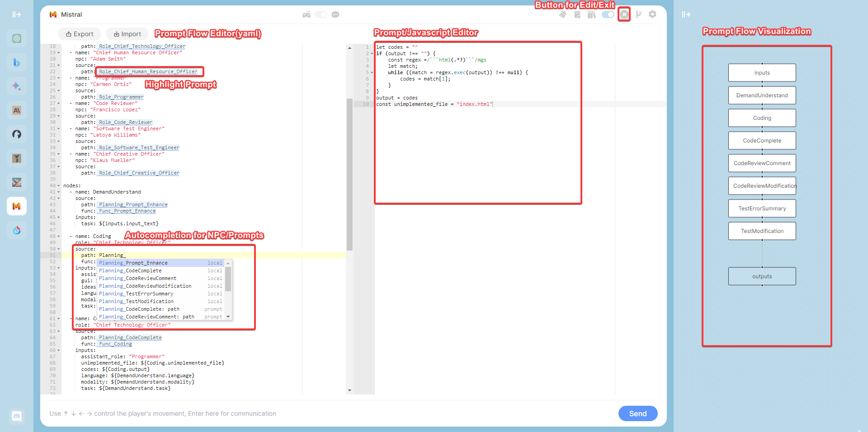Open the winged creature picture bot icon
This screenshot has height=432, width=868.
point(17,182)
